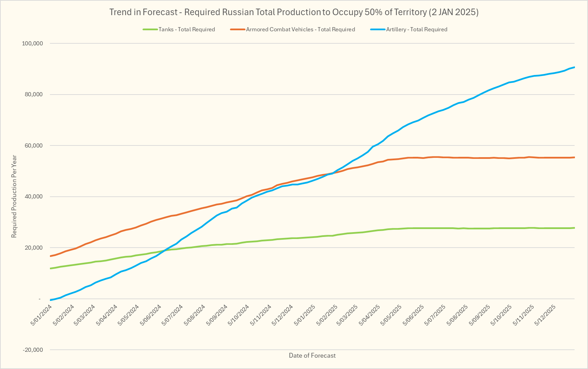The width and height of the screenshot is (588, 369).
Task: Click the blue Artillery legend line marker
Action: (x=378, y=30)
